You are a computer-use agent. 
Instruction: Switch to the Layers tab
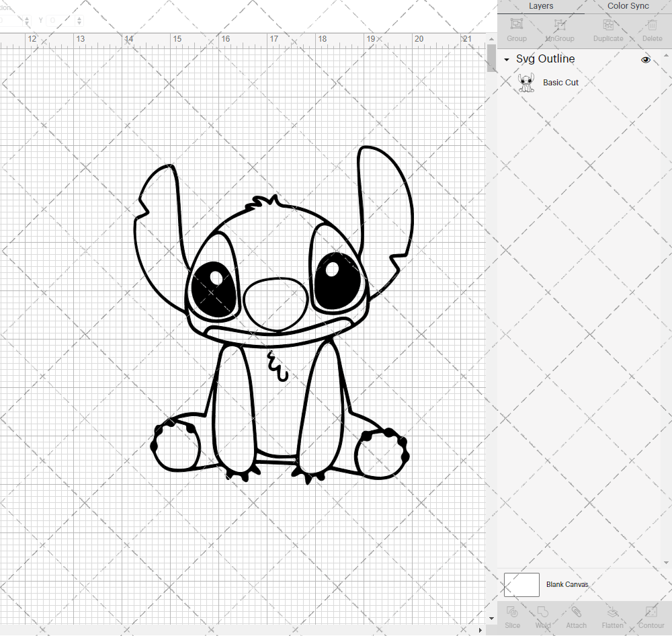point(541,6)
